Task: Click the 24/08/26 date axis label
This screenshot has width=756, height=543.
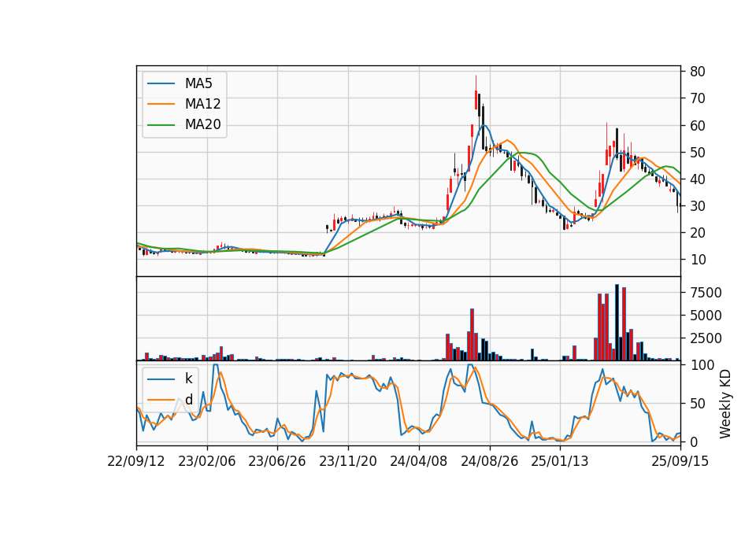Action: tap(489, 461)
